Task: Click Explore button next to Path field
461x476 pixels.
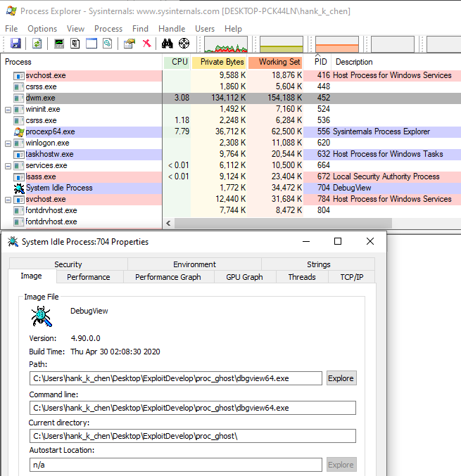Action: [341, 378]
